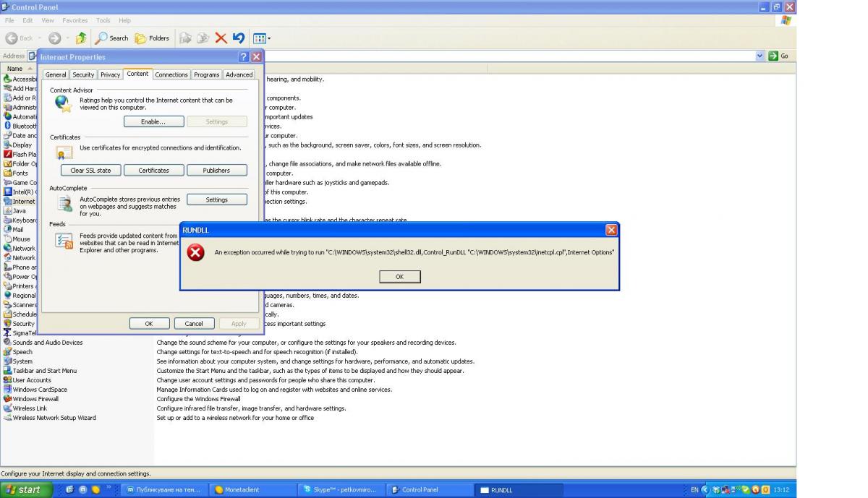Click the red Delete toolbar icon
Screen dimensions: 868x498
tap(221, 38)
